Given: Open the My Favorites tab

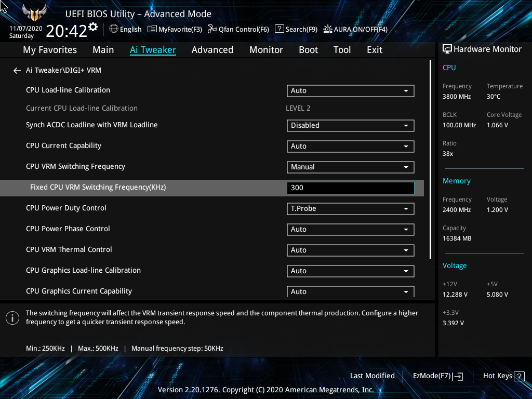Looking at the screenshot, I should [x=50, y=50].
